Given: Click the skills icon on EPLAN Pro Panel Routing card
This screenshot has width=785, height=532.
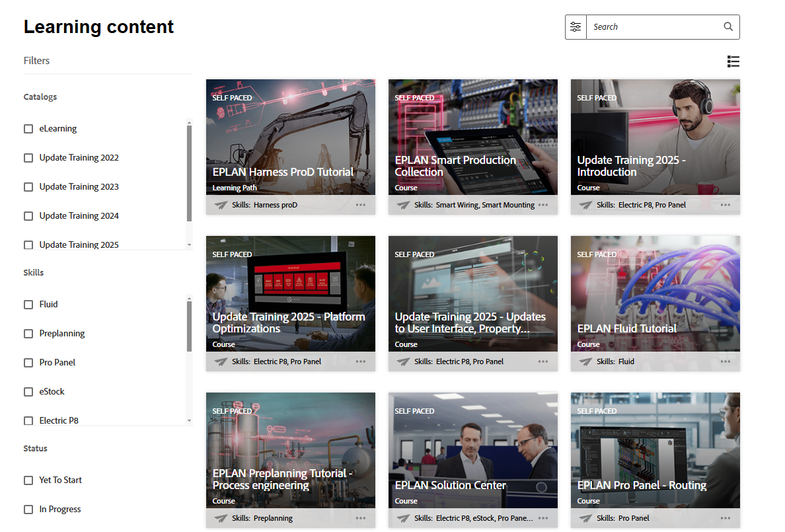Looking at the screenshot, I should click(585, 518).
